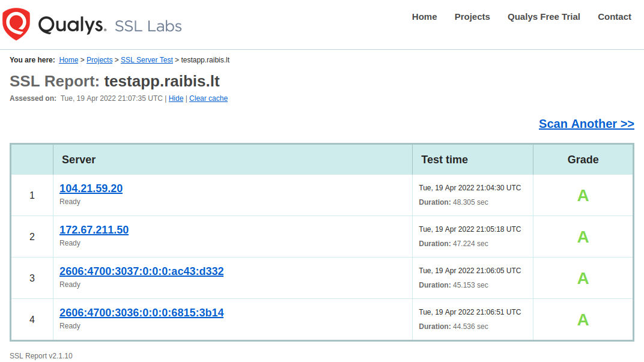Open the Home navigation menu item
The width and height of the screenshot is (644, 362).
424,17
